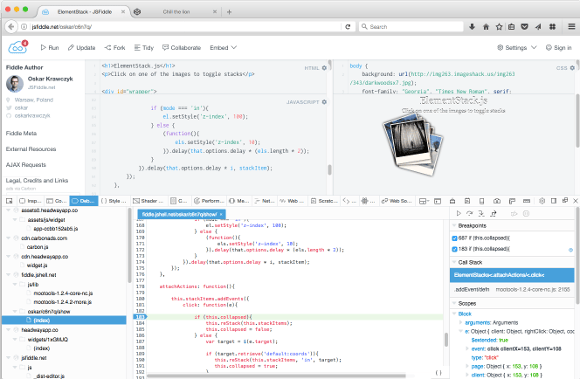This screenshot has height=379, width=580.
Task: Tidy up the code
Action: coord(144,48)
